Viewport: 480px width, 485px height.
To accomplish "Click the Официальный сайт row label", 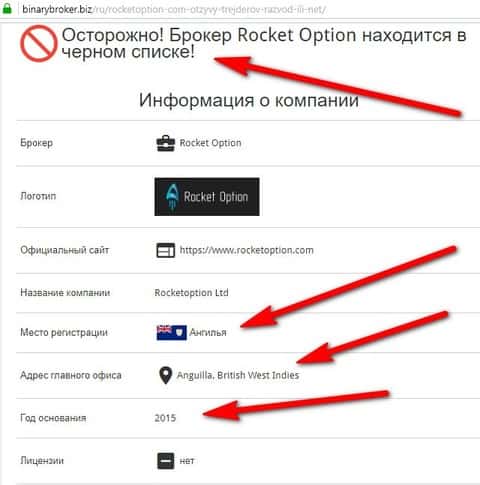I will tap(65, 250).
